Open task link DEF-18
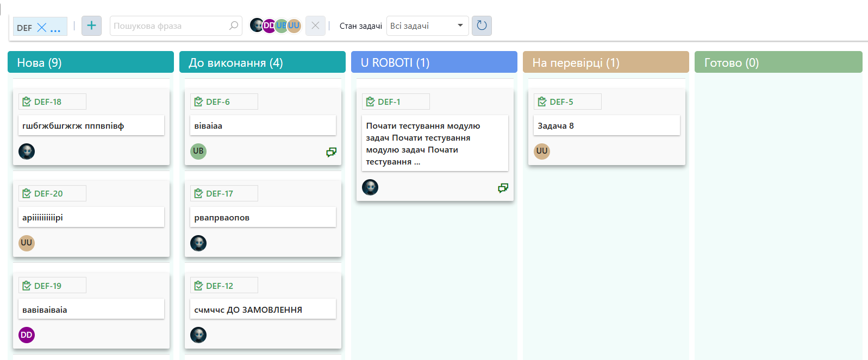The width and height of the screenshot is (868, 360). tap(48, 102)
